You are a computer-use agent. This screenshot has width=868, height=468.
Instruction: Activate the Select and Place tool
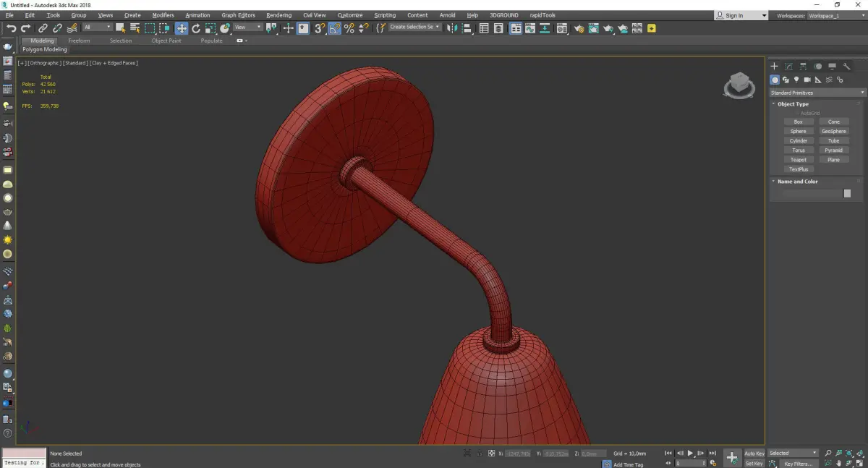pyautogui.click(x=225, y=28)
